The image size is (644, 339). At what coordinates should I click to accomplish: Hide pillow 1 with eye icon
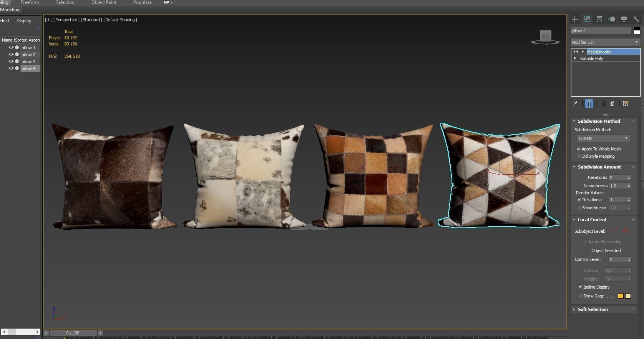11,48
